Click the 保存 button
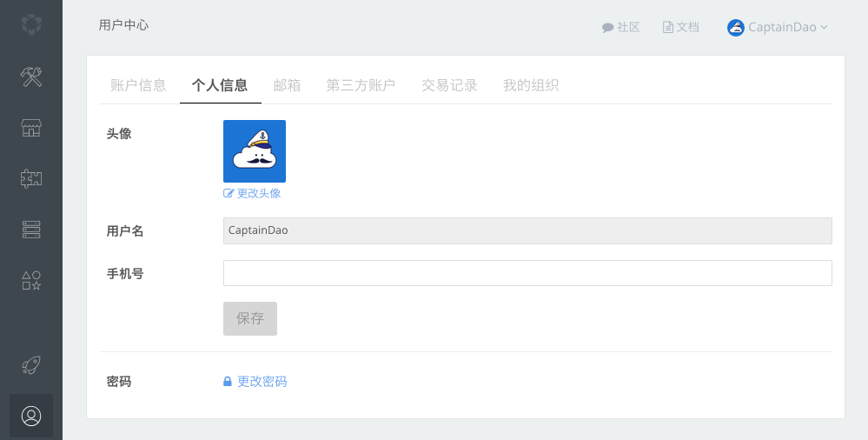The image size is (868, 440). 250,318
